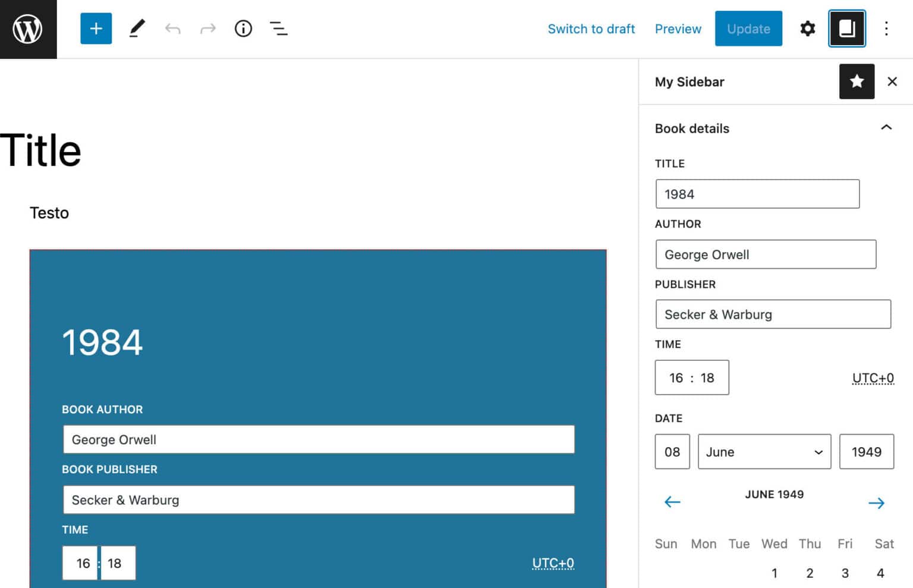Image resolution: width=913 pixels, height=588 pixels.
Task: Select the editing Tools pencil icon
Action: point(137,28)
